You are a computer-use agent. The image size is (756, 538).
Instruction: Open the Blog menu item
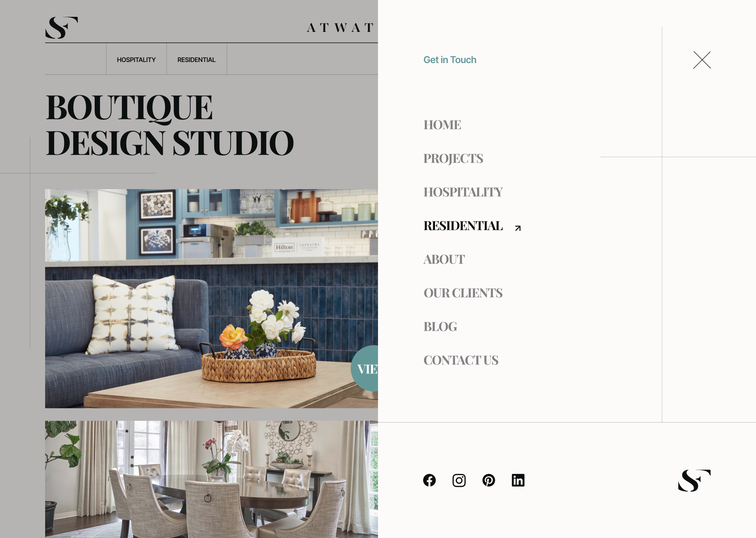[440, 327]
